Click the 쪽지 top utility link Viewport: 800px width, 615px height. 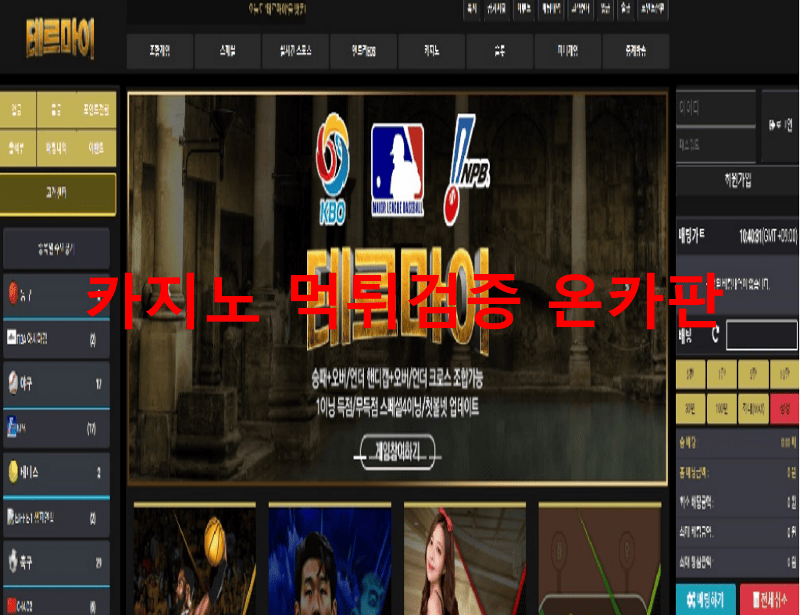click(471, 9)
